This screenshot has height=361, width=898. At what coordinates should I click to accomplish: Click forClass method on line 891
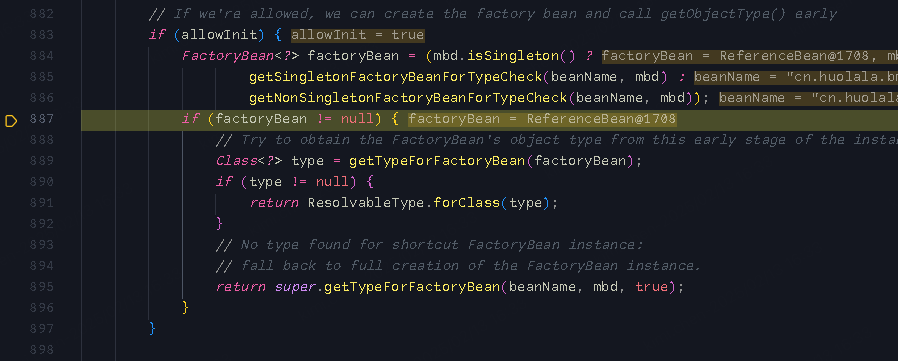tap(466, 203)
